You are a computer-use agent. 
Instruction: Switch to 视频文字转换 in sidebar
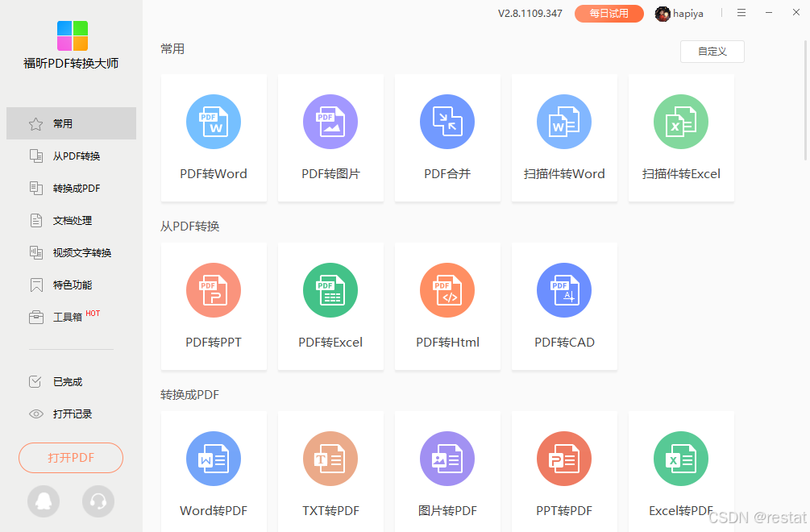coord(71,252)
